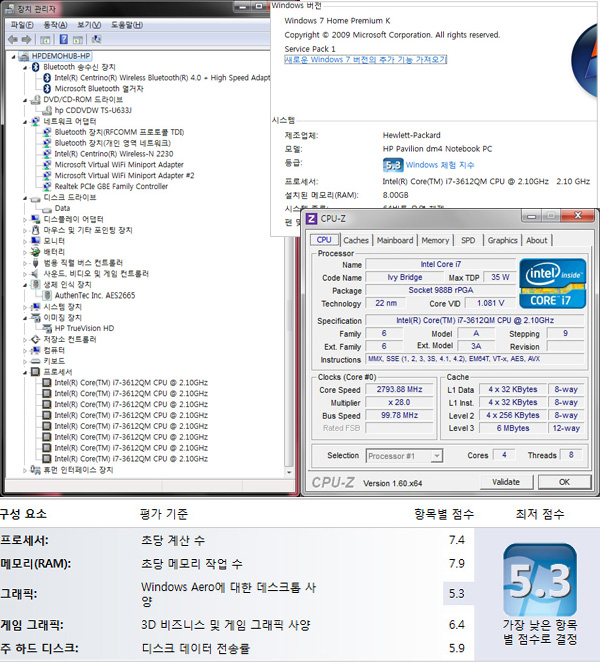The image size is (600, 665).
Task: Open the Memory tab in CPU-Z
Action: coord(435,240)
